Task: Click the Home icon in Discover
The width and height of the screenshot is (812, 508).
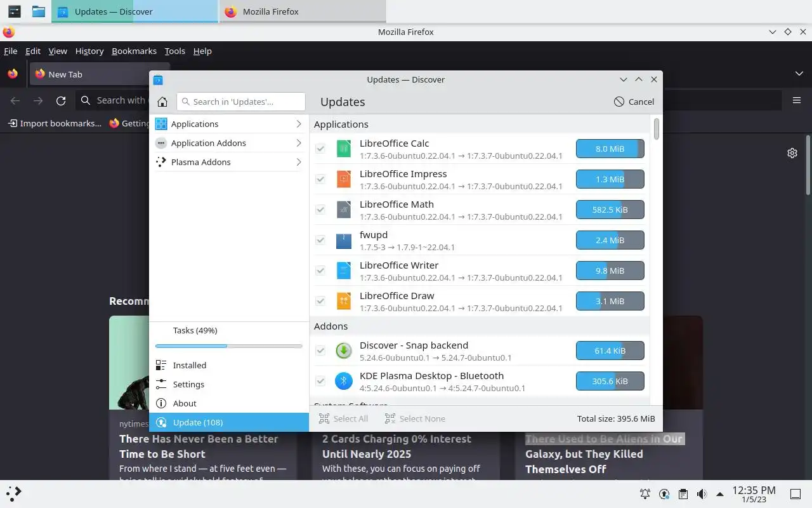Action: point(162,102)
